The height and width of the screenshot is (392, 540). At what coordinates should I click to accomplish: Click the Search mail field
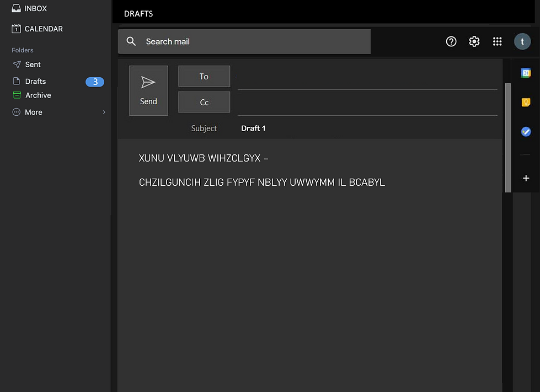coord(244,41)
